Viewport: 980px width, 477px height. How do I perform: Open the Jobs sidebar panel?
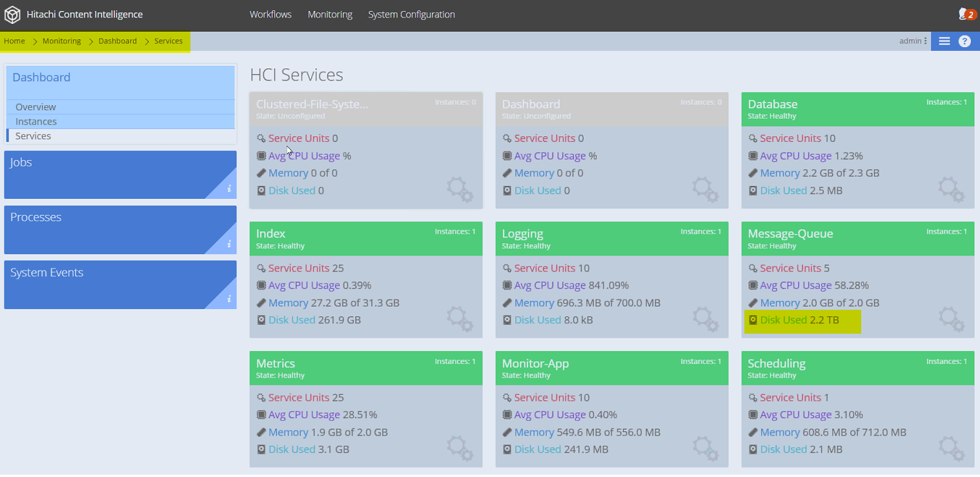[120, 175]
